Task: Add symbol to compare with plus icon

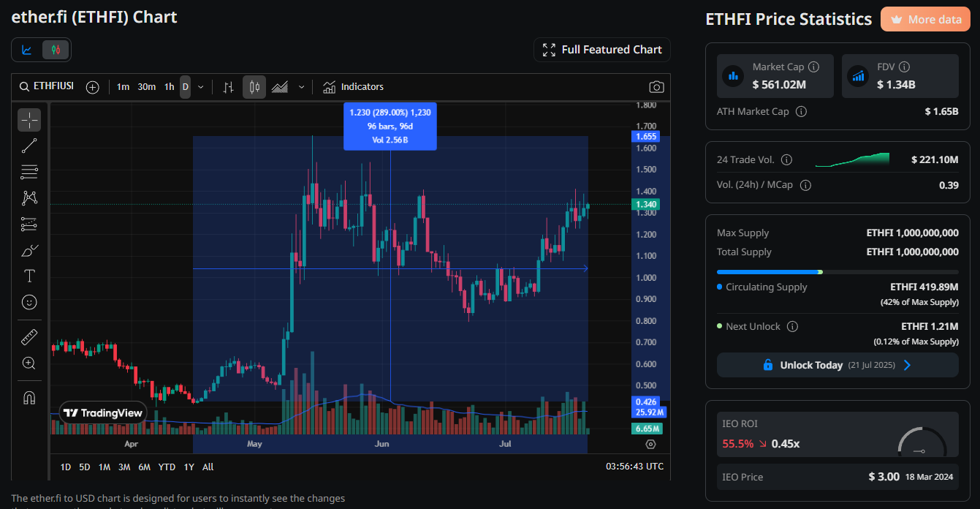Action: click(x=92, y=87)
